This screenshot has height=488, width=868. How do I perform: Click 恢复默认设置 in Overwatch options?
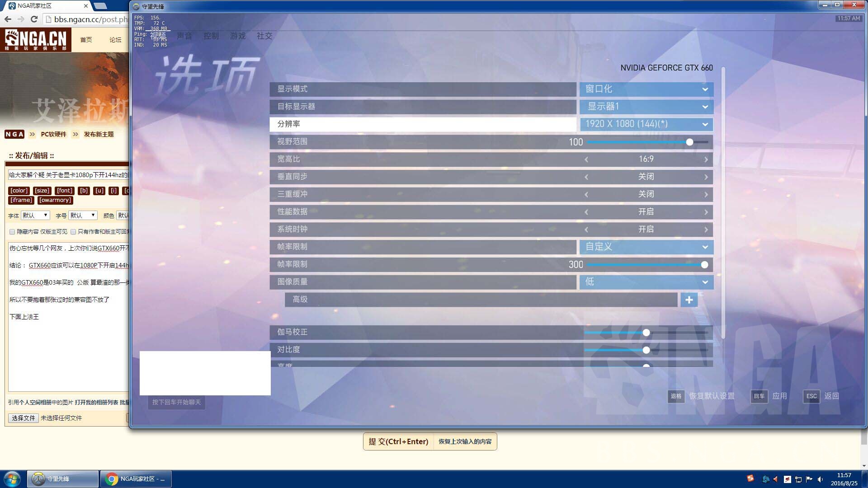pyautogui.click(x=712, y=396)
